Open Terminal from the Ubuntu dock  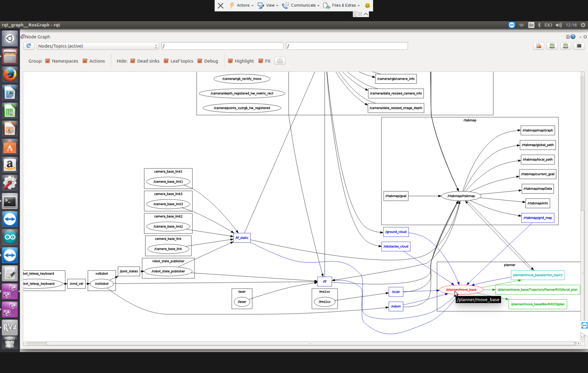point(10,201)
